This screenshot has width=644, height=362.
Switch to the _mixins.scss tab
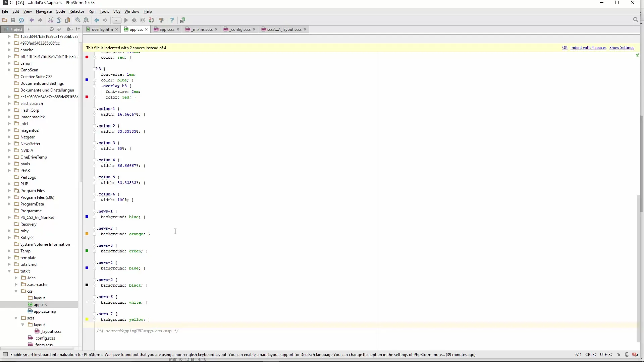click(202, 29)
